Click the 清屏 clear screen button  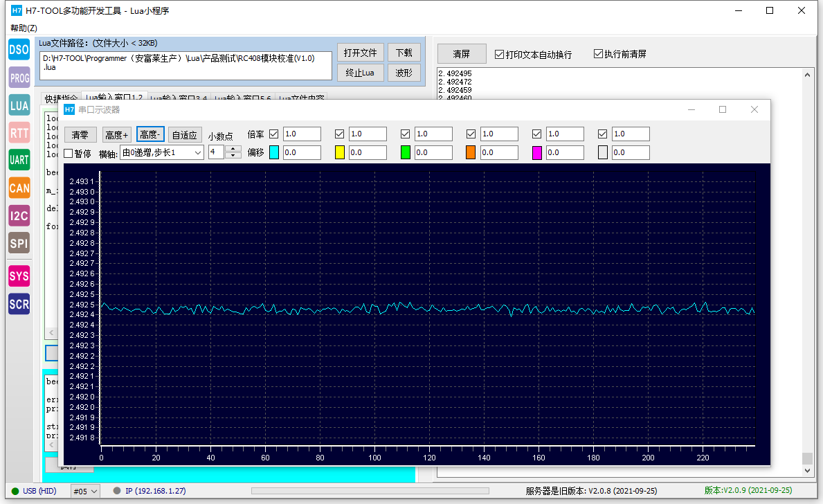coord(462,54)
